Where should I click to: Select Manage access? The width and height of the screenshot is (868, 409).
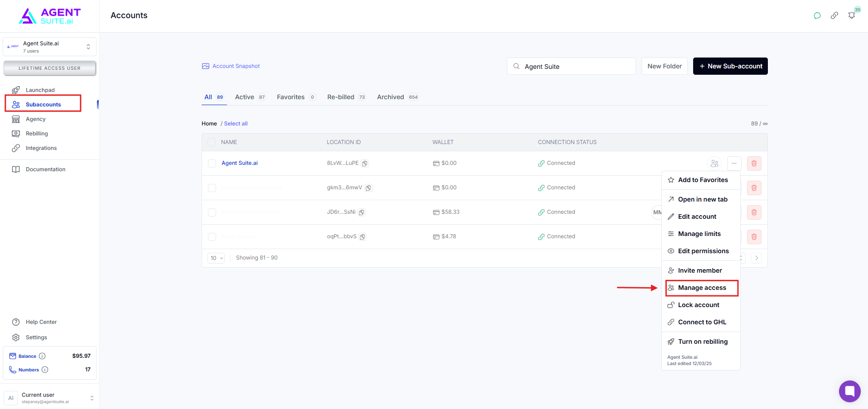[x=702, y=288]
